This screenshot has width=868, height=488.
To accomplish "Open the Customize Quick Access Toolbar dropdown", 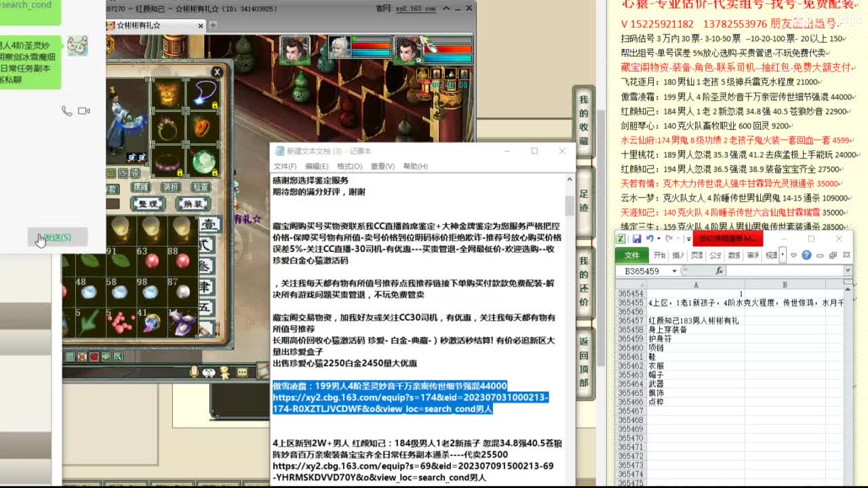I will click(x=687, y=239).
